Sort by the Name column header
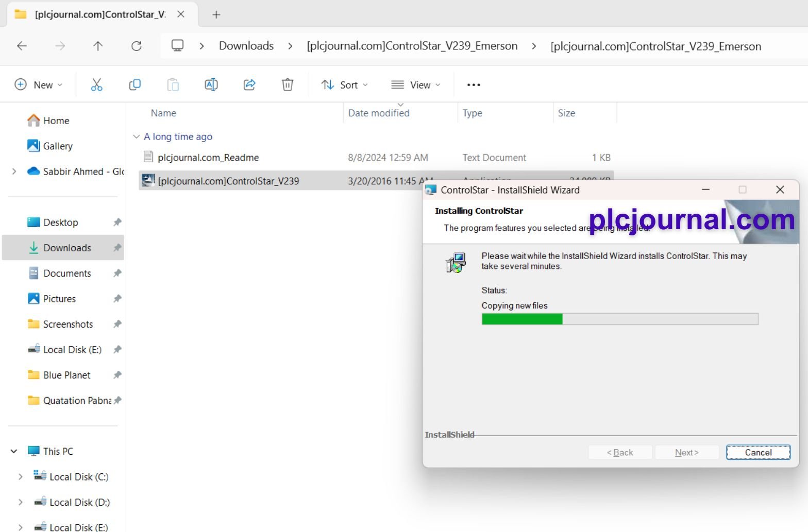Viewport: 808px width, 532px height. (x=163, y=113)
